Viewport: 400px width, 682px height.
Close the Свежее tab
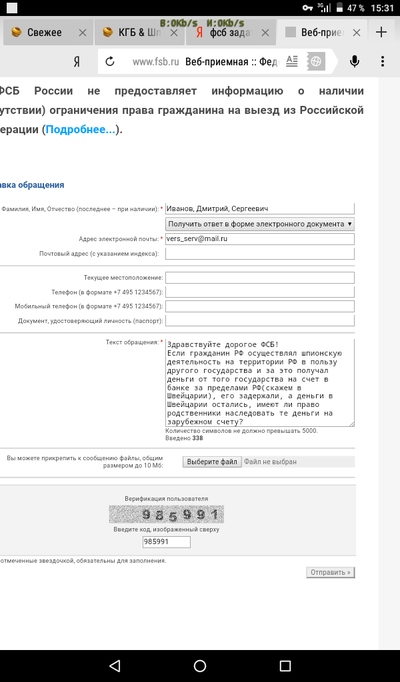pos(82,33)
